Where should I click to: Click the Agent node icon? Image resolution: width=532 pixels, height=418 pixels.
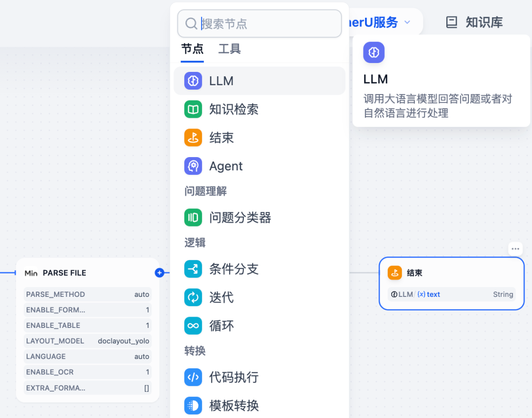(x=193, y=166)
